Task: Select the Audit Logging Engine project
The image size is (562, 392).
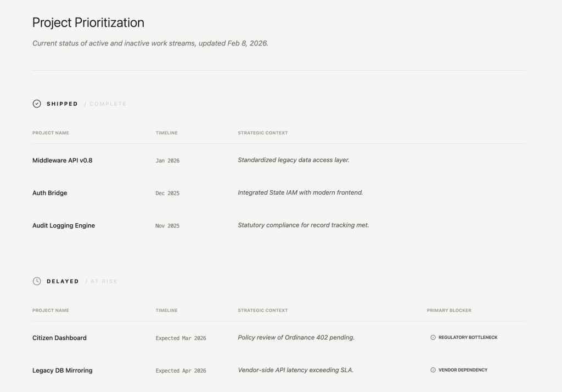Action: (64, 225)
